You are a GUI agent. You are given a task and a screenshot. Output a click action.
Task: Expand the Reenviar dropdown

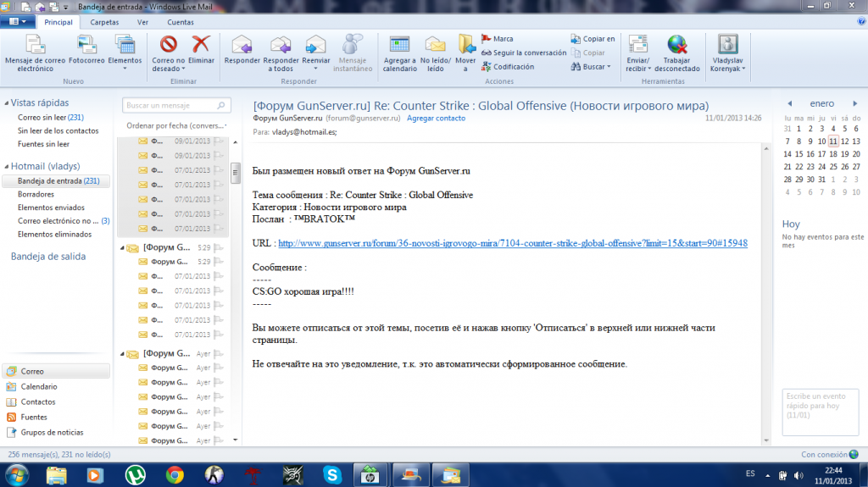pos(316,69)
